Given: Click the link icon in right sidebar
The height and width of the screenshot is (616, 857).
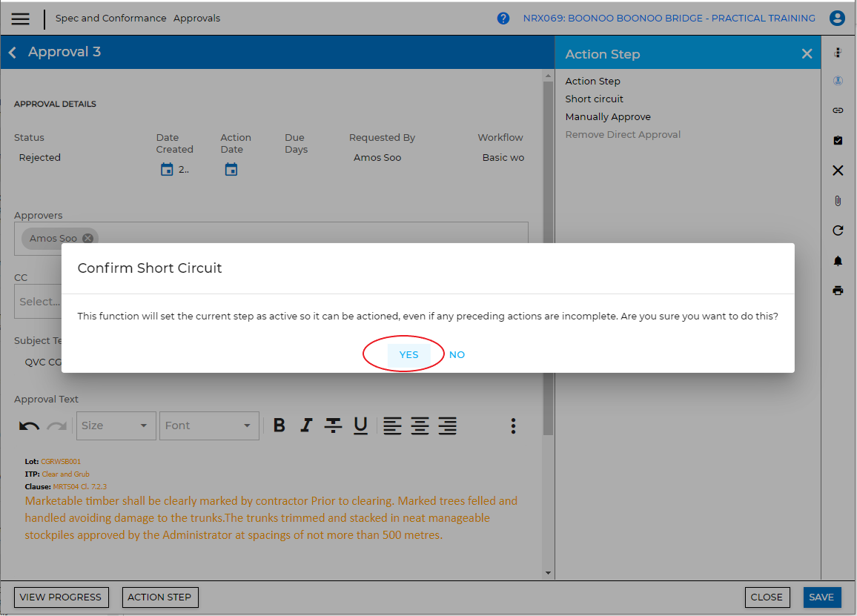Looking at the screenshot, I should (838, 110).
